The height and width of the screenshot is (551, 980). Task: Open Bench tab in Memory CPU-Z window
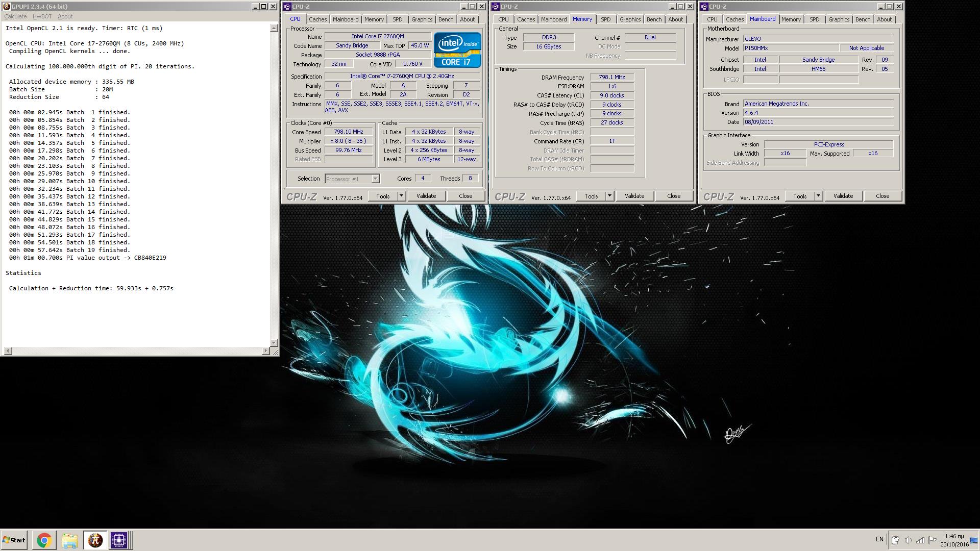pos(654,19)
